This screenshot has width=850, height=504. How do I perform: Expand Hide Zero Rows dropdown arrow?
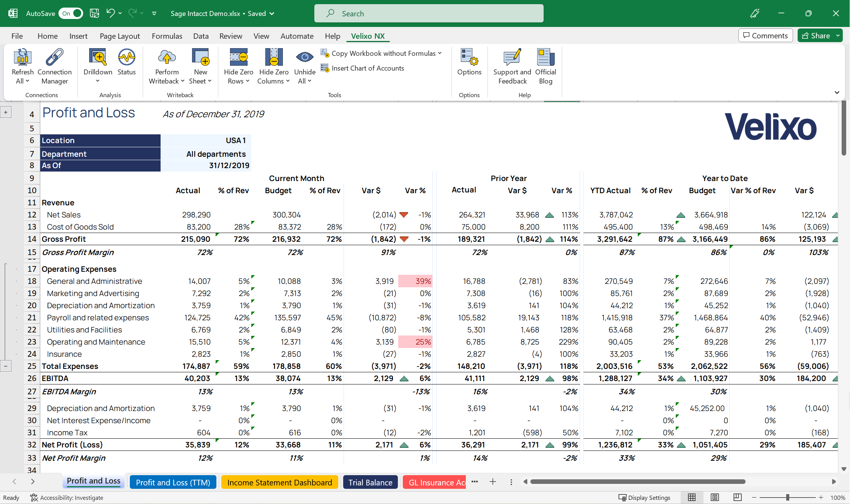click(248, 81)
